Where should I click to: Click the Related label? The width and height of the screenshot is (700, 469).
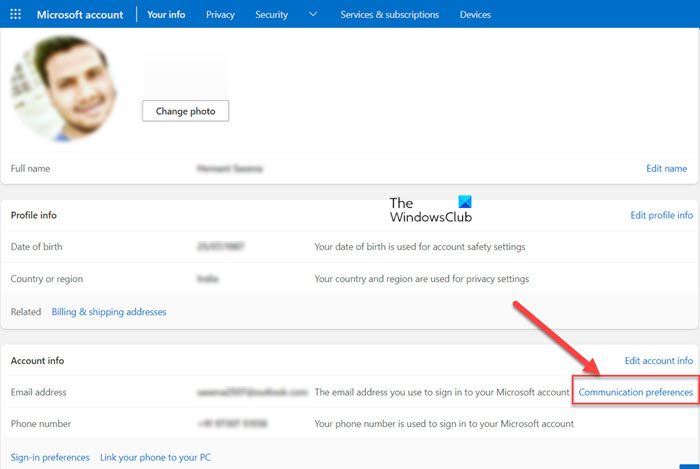pos(26,311)
